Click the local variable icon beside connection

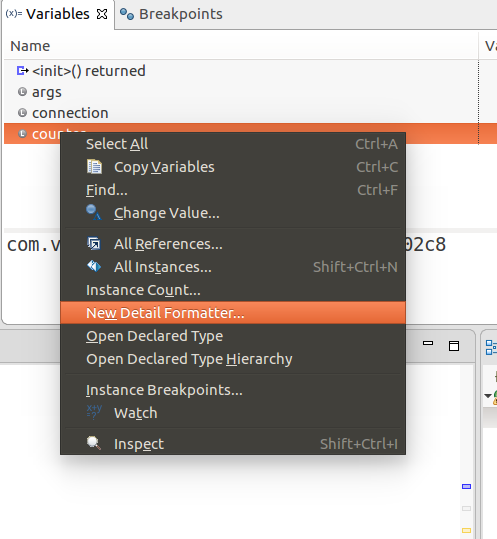coord(22,113)
